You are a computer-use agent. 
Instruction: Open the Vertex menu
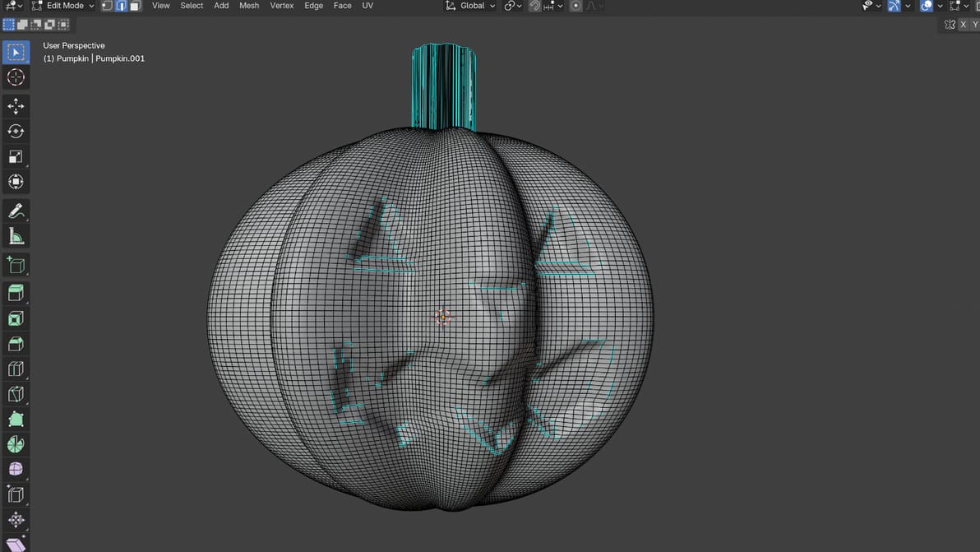(x=282, y=6)
